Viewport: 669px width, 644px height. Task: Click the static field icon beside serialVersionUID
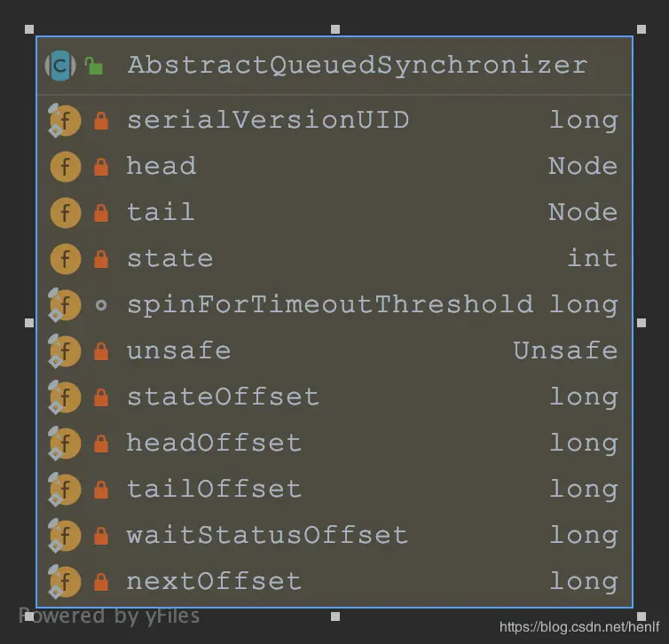point(64,120)
